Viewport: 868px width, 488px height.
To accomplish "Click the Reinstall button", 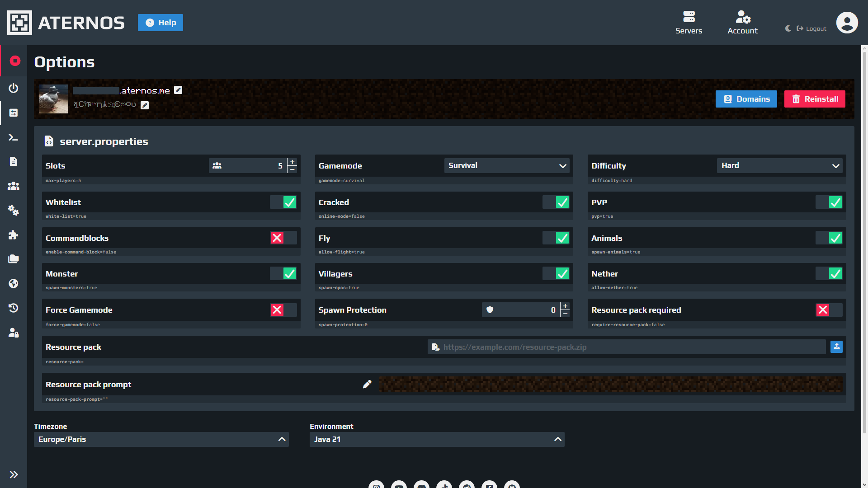I will click(815, 99).
